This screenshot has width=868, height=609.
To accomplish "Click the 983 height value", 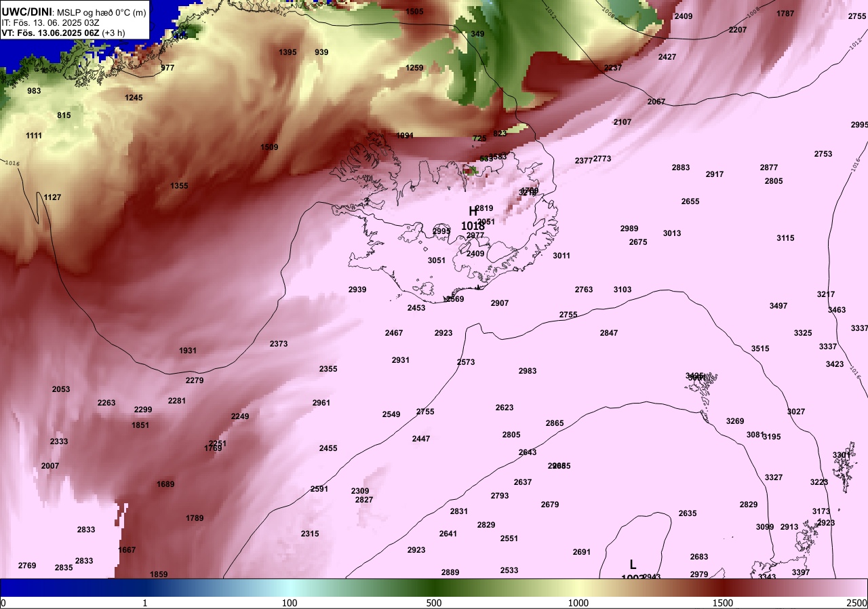I will (34, 91).
